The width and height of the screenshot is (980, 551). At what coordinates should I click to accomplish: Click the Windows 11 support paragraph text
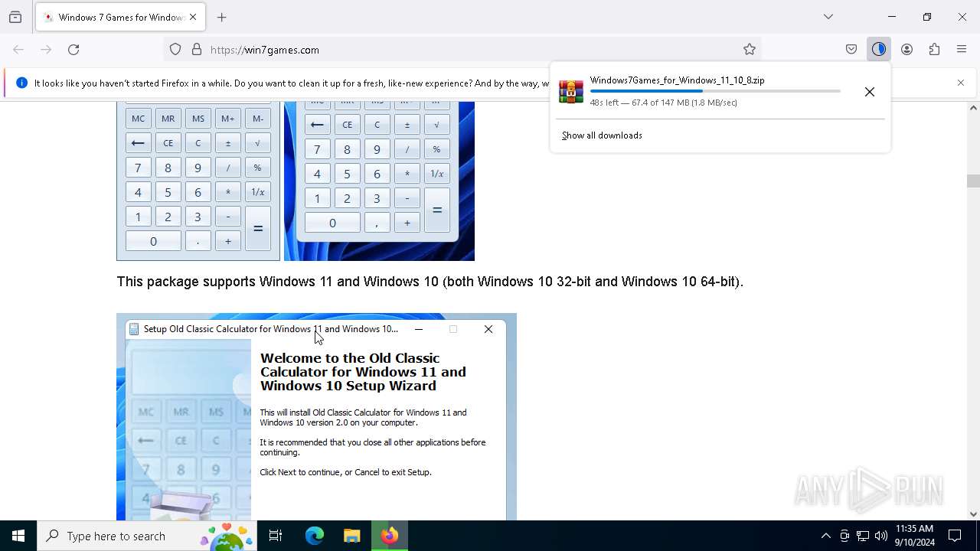(430, 282)
